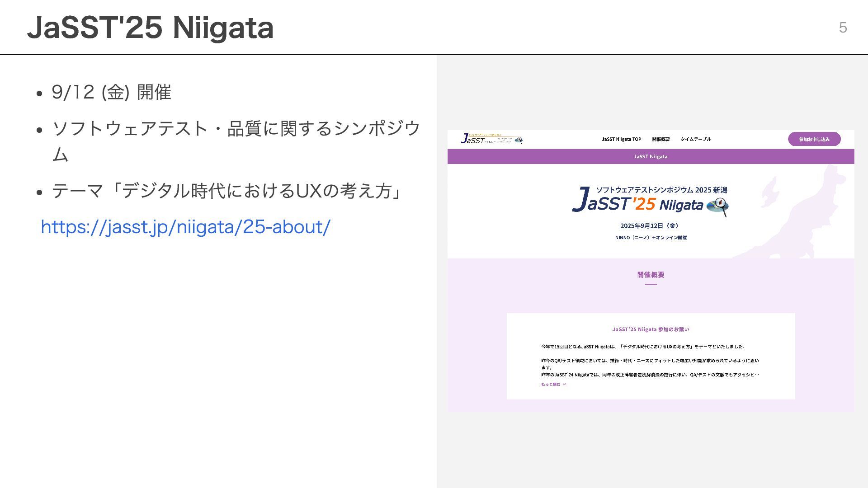Click the purple JaSST Niigata banner bar

[x=651, y=156]
